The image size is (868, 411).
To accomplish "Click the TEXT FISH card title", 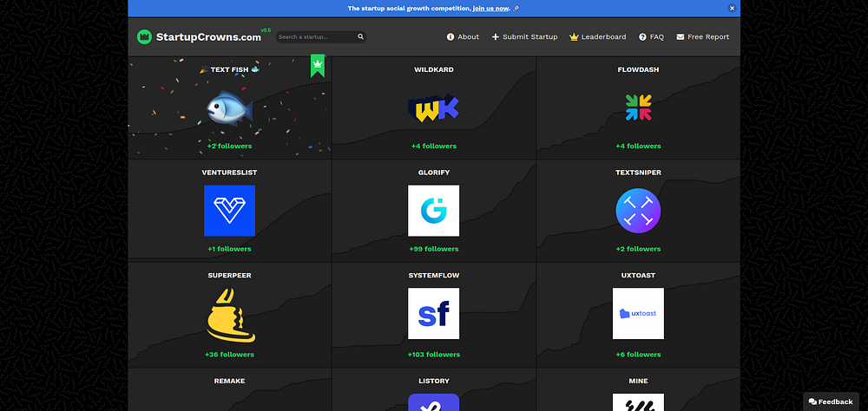I will [x=230, y=69].
